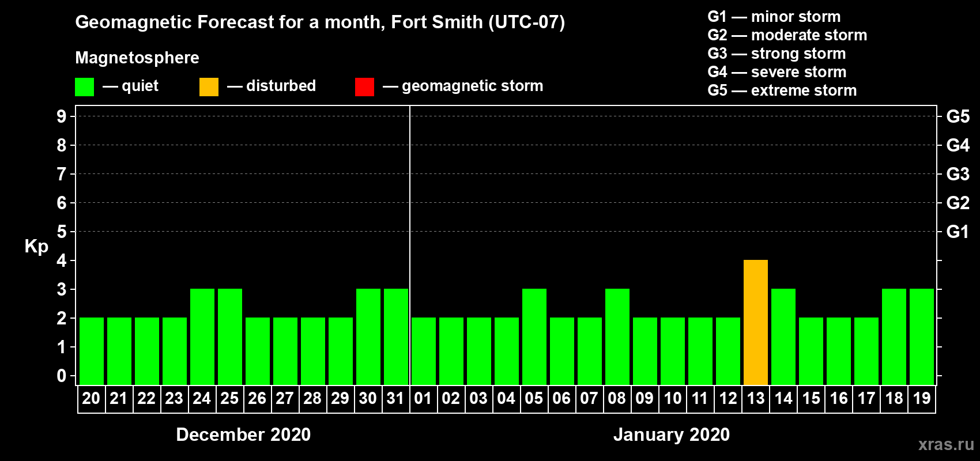Click date cell 31 on the axis
The image size is (980, 461).
click(395, 399)
